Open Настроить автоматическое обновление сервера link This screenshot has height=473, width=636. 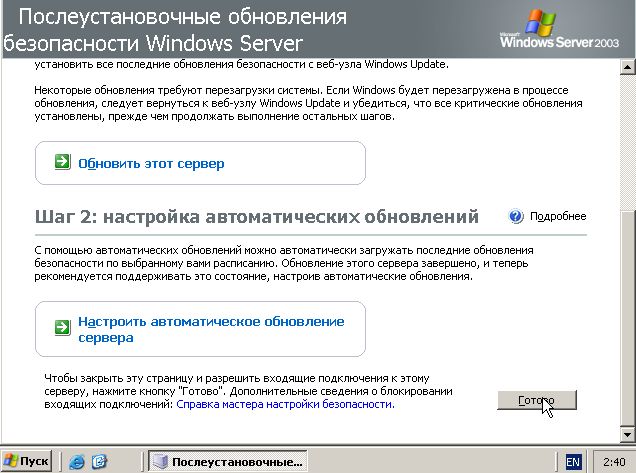click(211, 329)
